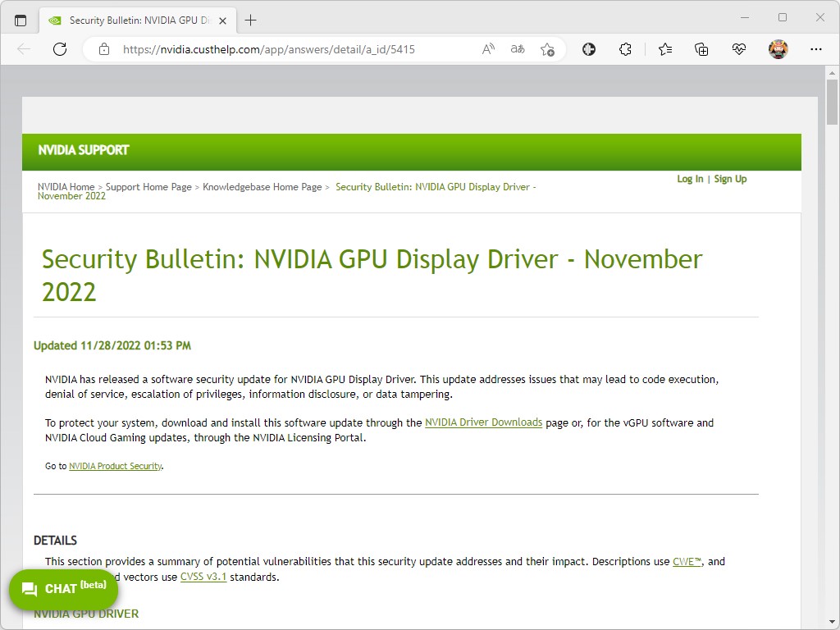Minimize the browser window

745,18
